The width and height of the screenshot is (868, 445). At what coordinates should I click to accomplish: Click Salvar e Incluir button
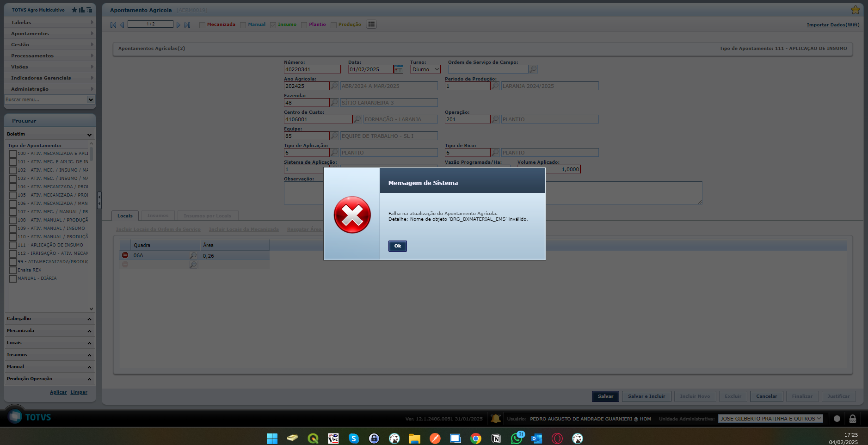tap(646, 396)
